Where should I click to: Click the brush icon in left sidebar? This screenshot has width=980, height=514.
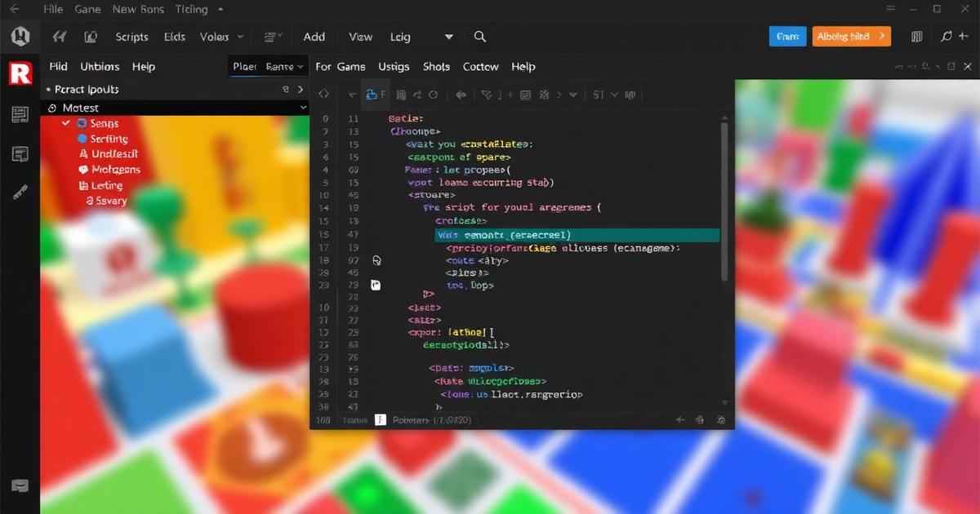pos(20,192)
